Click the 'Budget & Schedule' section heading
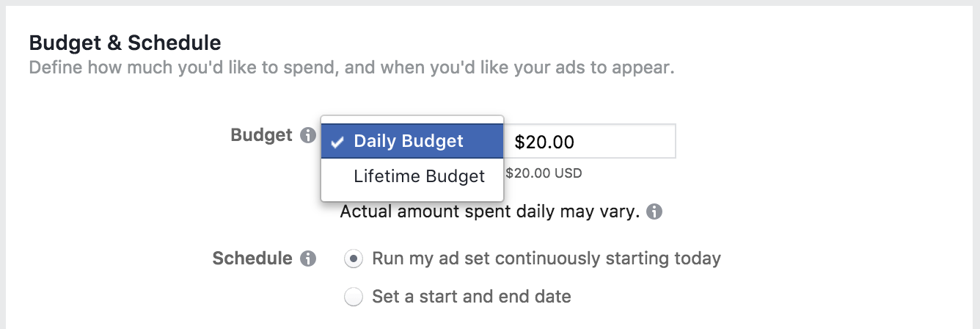Image resolution: width=980 pixels, height=329 pixels. 125,43
